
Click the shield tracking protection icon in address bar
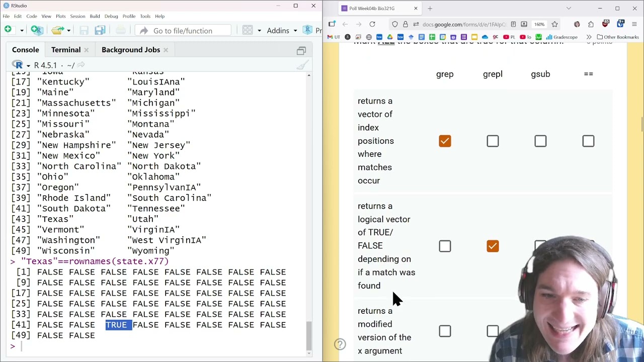click(x=395, y=24)
